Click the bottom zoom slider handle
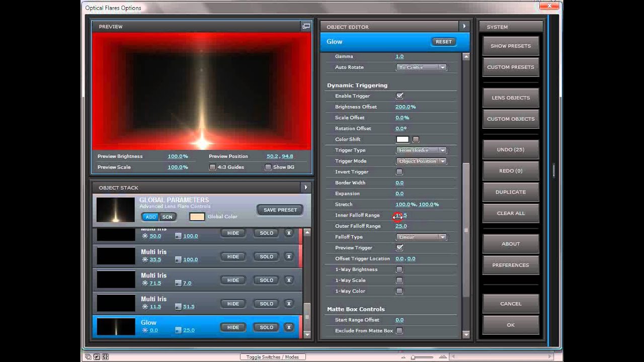Viewport: 644px width, 362px height. (x=414, y=357)
